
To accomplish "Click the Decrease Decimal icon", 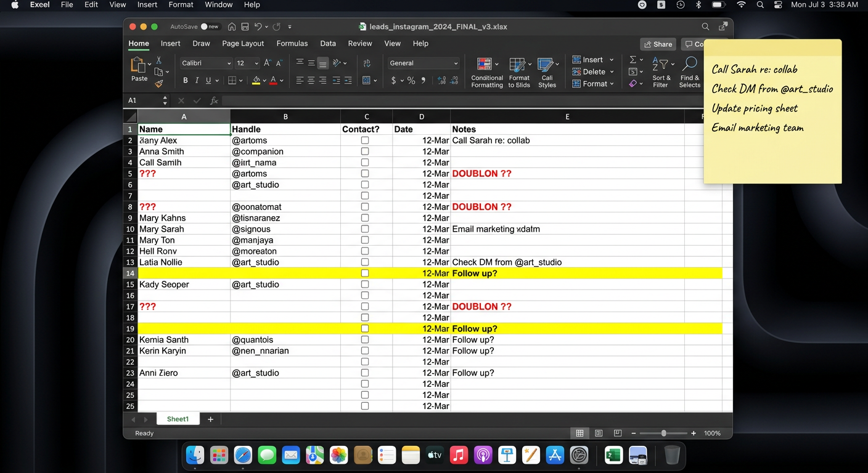I will [x=454, y=81].
